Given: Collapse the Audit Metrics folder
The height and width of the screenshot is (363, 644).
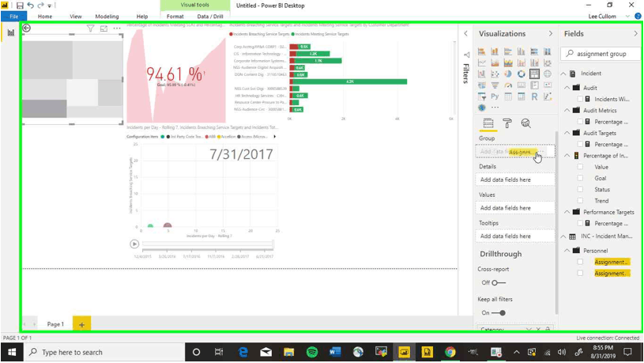Looking at the screenshot, I should [x=567, y=111].
